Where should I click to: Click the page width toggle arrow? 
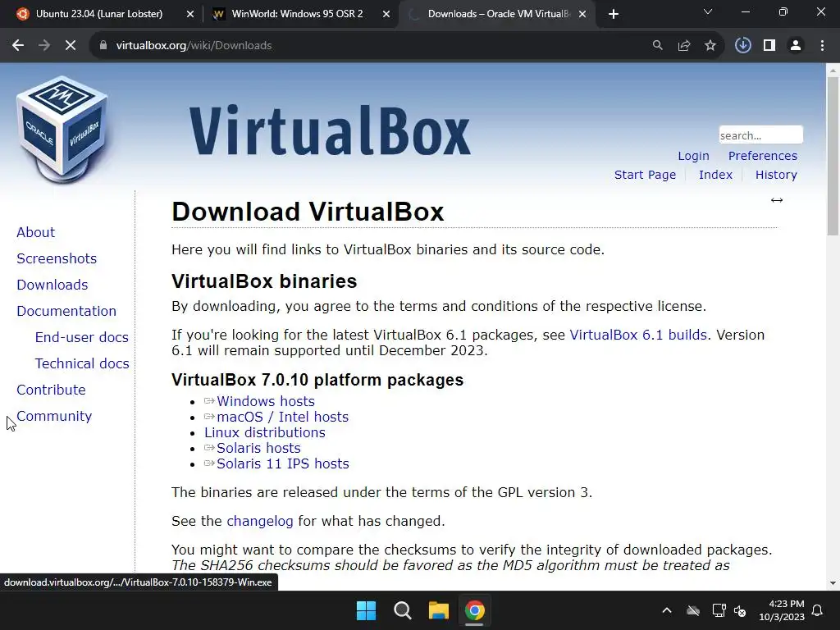[x=777, y=200]
